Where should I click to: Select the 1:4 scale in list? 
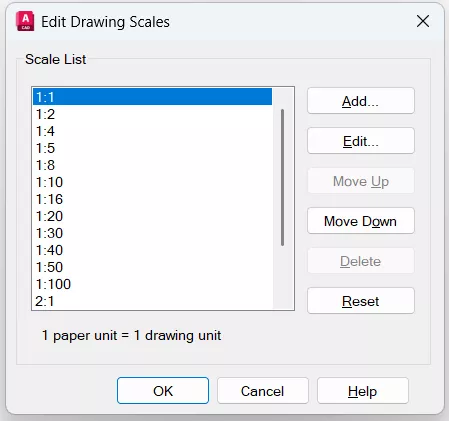(x=152, y=131)
